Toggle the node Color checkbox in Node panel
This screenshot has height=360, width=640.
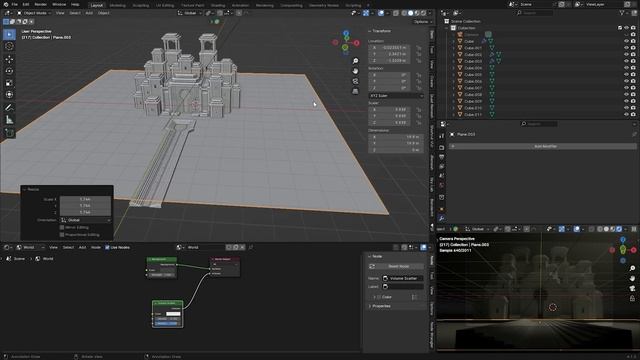379,297
